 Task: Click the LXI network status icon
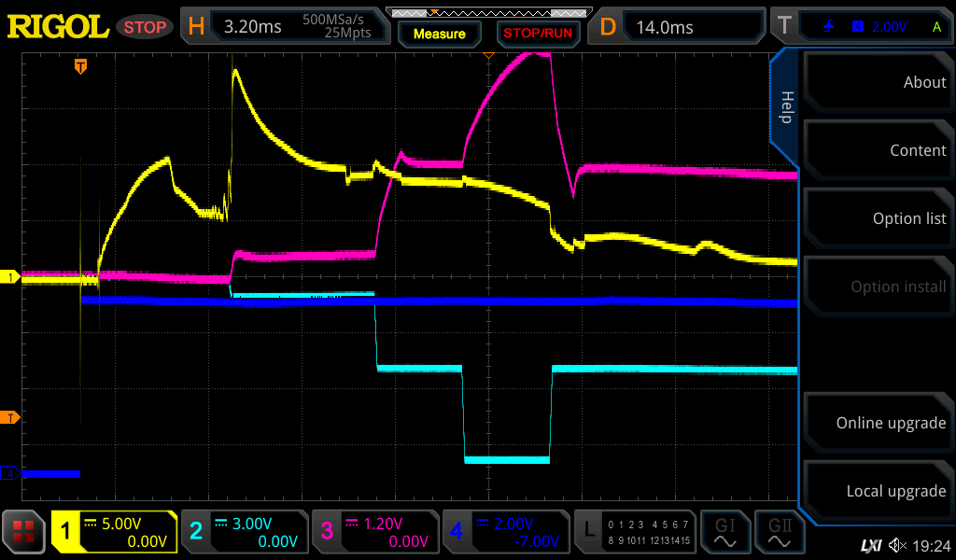point(870,545)
